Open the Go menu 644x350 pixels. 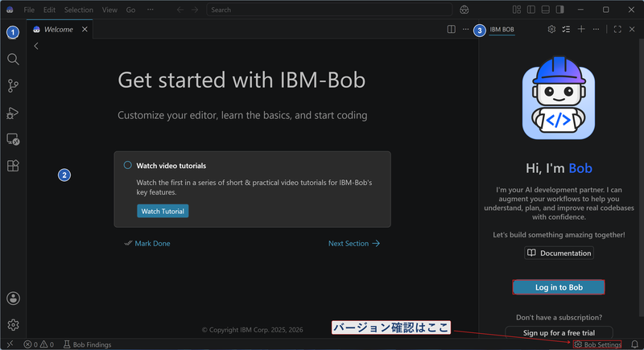click(x=130, y=10)
